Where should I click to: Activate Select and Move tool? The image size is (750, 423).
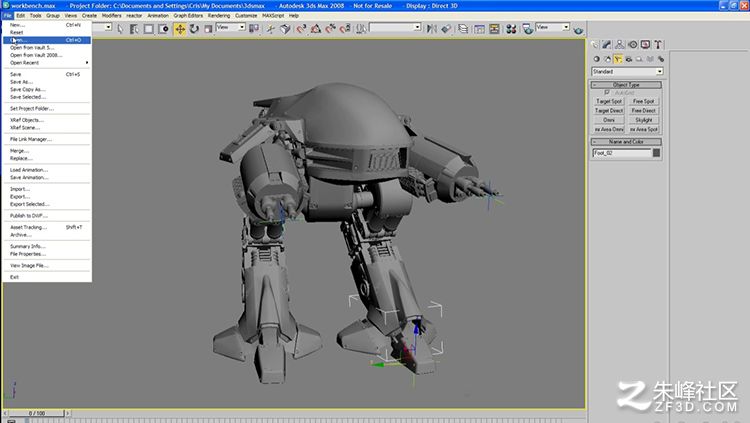coord(180,29)
